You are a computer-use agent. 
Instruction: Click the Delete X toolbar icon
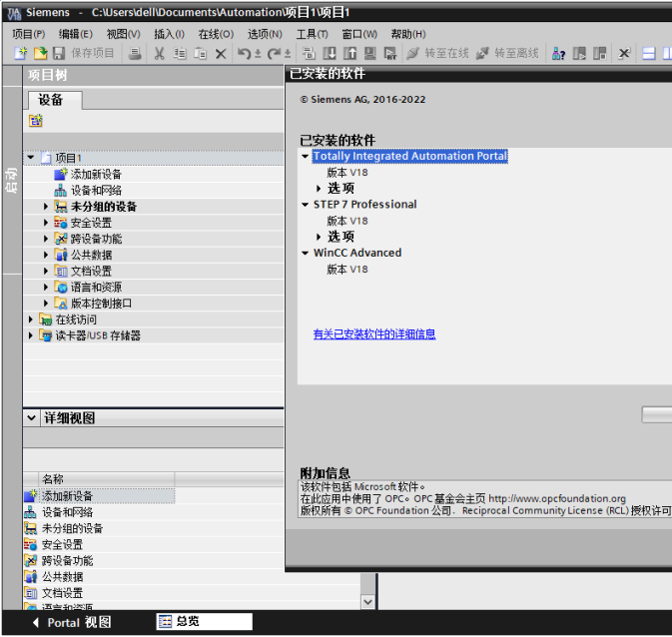pyautogui.click(x=221, y=53)
